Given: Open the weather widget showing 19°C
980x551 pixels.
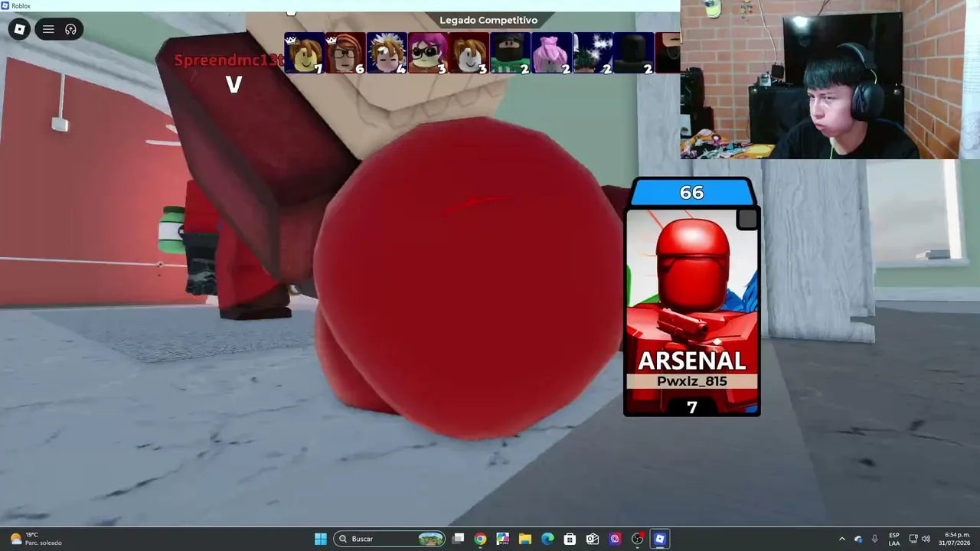Looking at the screenshot, I should [36, 539].
